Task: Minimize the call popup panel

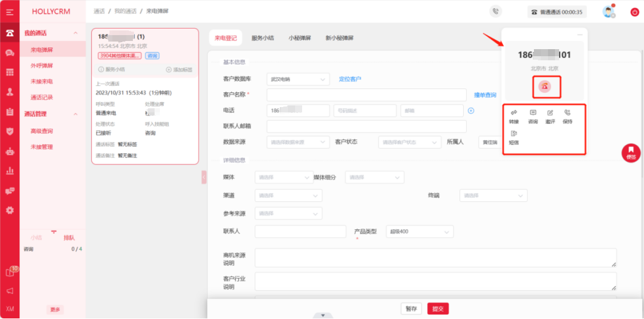Action: coord(580,35)
